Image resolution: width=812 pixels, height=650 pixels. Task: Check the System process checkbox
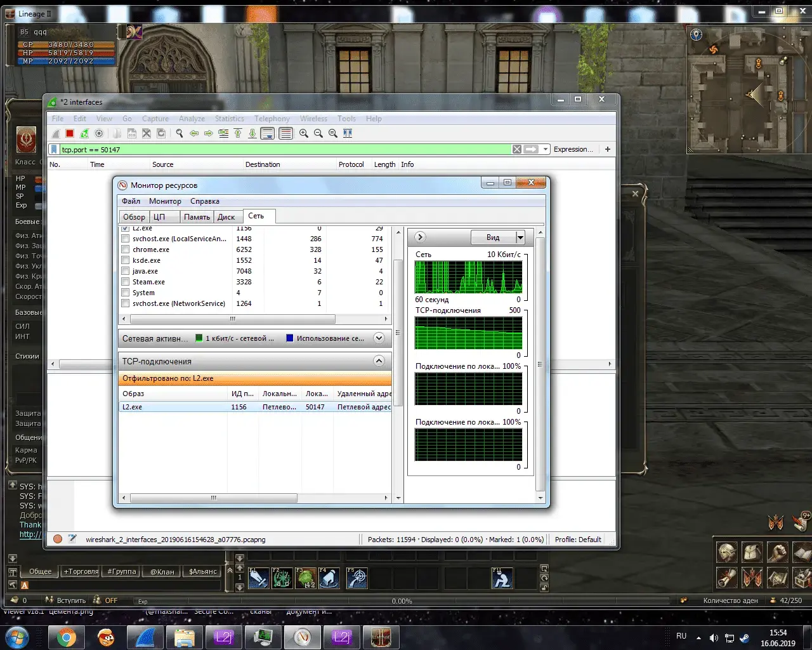(125, 293)
